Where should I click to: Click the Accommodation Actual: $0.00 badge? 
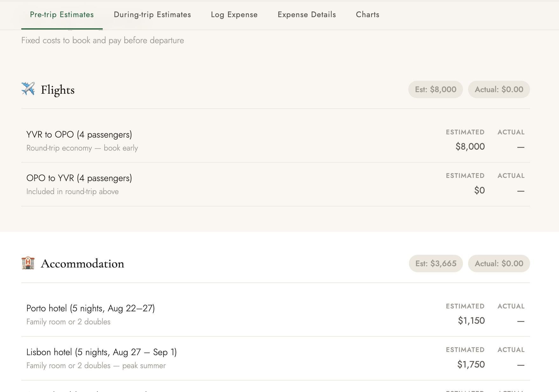pyautogui.click(x=499, y=264)
